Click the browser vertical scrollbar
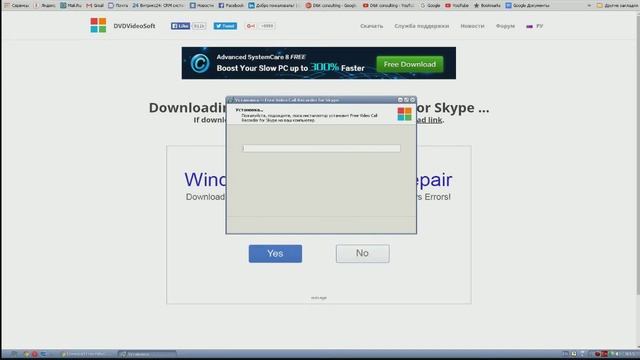The height and width of the screenshot is (360, 640). click(638, 155)
